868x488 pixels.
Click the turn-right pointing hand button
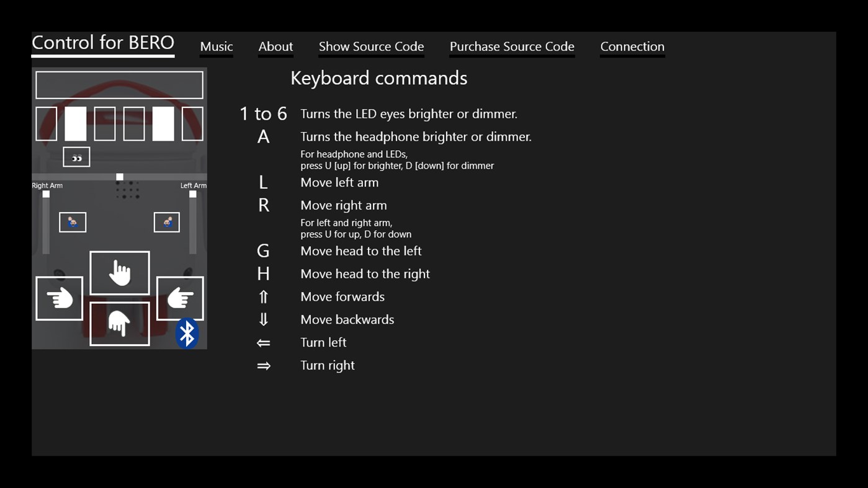[x=179, y=298]
